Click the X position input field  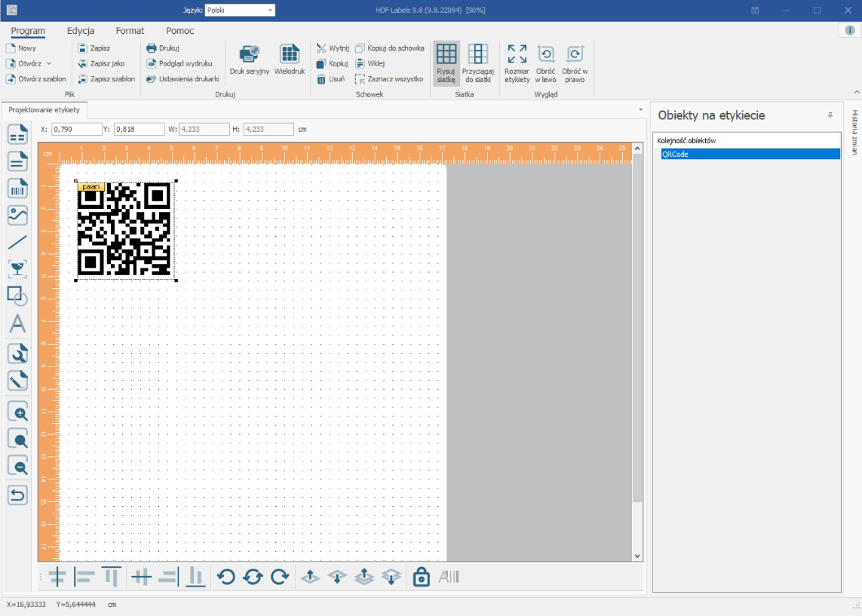pyautogui.click(x=76, y=129)
